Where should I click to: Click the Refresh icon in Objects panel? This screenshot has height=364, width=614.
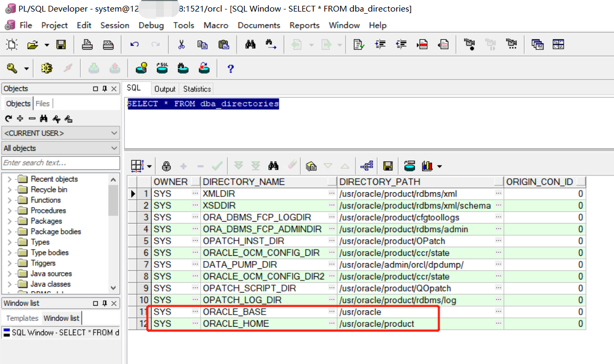point(8,118)
